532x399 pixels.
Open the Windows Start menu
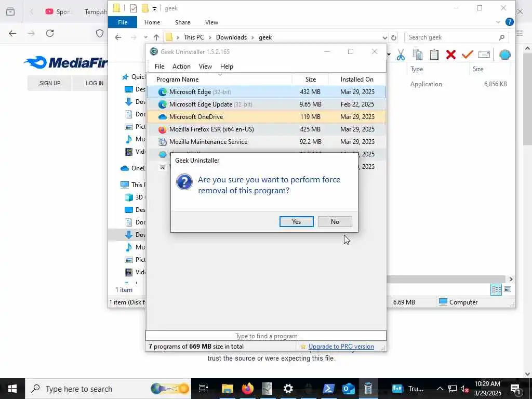12,389
